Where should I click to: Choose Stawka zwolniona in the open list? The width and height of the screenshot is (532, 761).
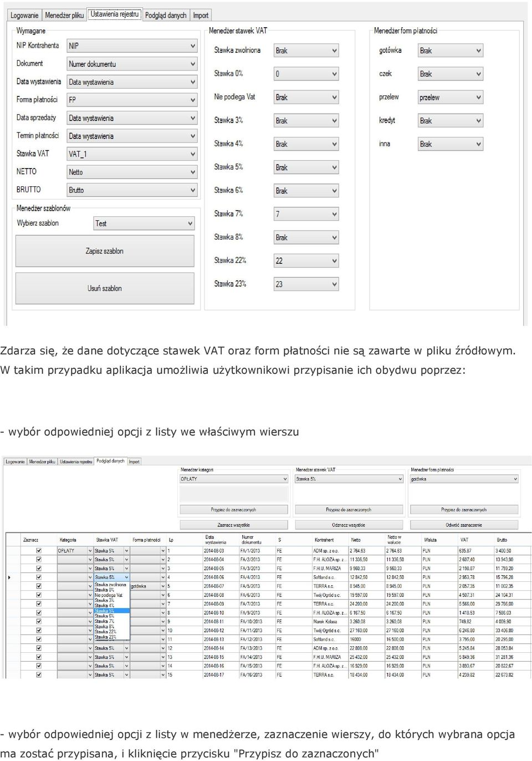pyautogui.click(x=111, y=585)
